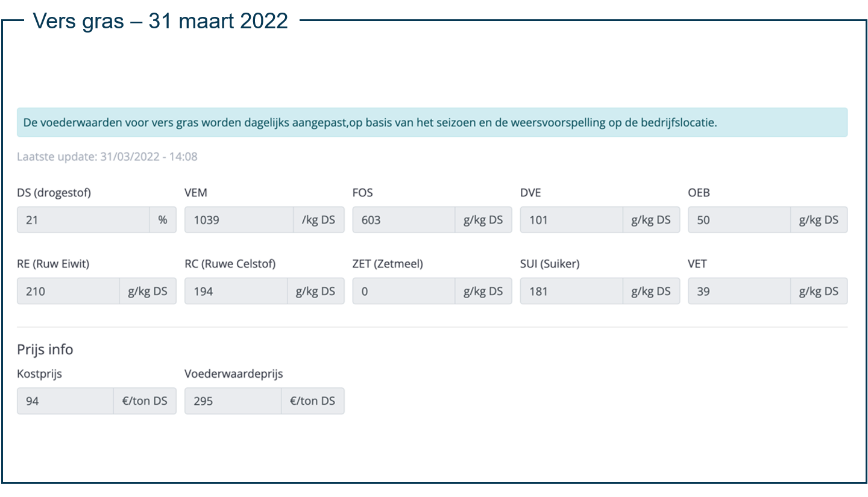Viewport: 868px width, 497px height.
Task: Click the Vers gras – 31 maart 2022 title
Action: 160,21
